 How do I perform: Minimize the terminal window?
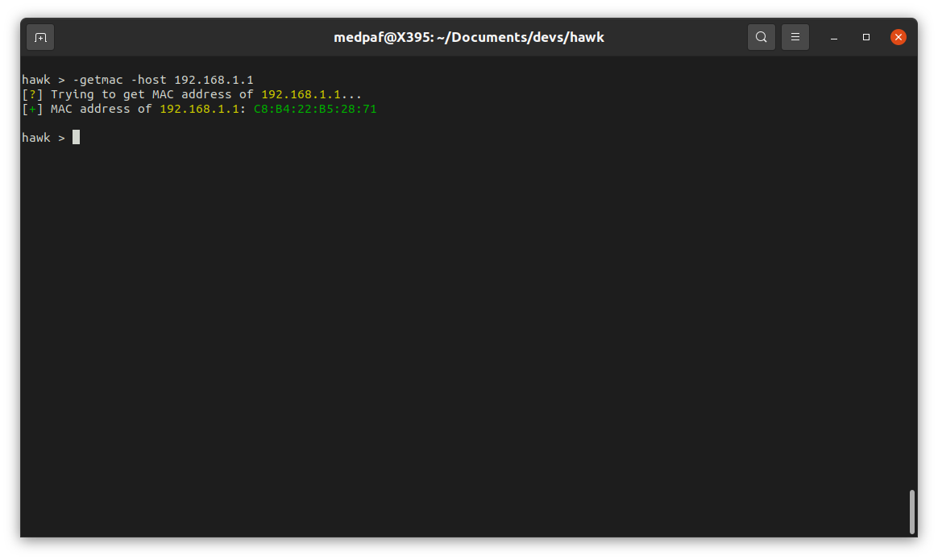[x=834, y=37]
